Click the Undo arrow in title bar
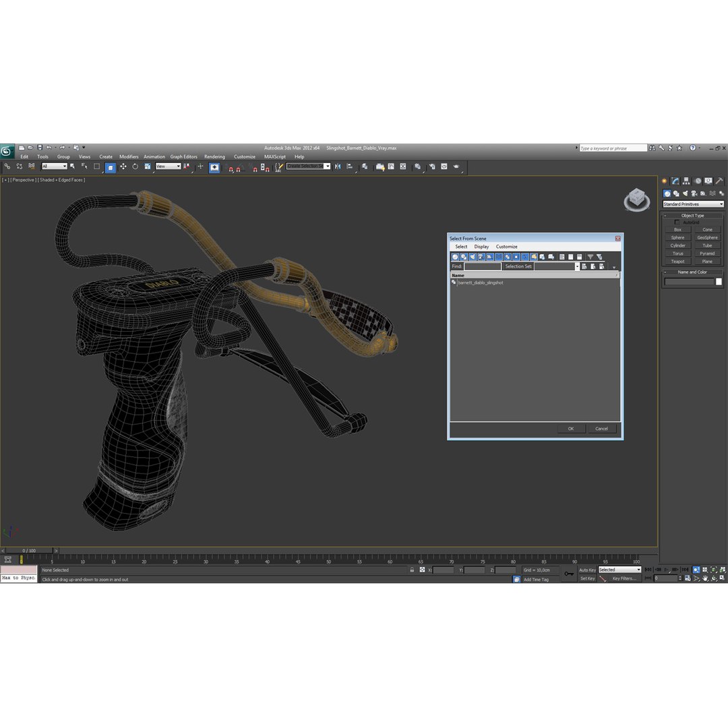This screenshot has height=728, width=728. [49, 148]
